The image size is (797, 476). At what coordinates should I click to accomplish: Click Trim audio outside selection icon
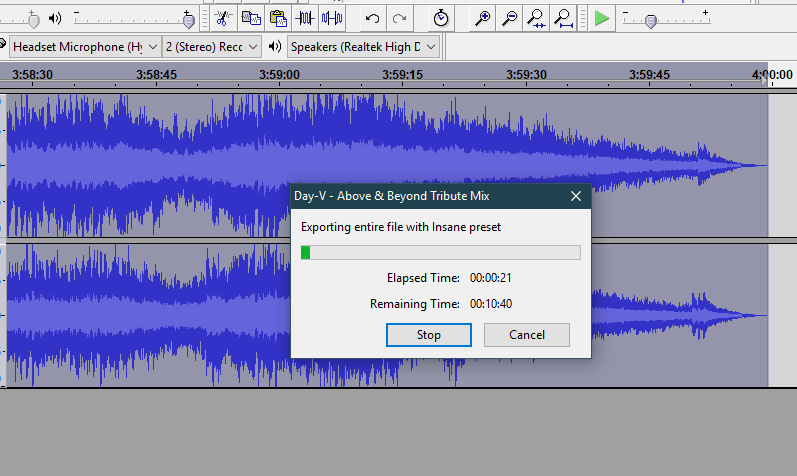tap(305, 19)
